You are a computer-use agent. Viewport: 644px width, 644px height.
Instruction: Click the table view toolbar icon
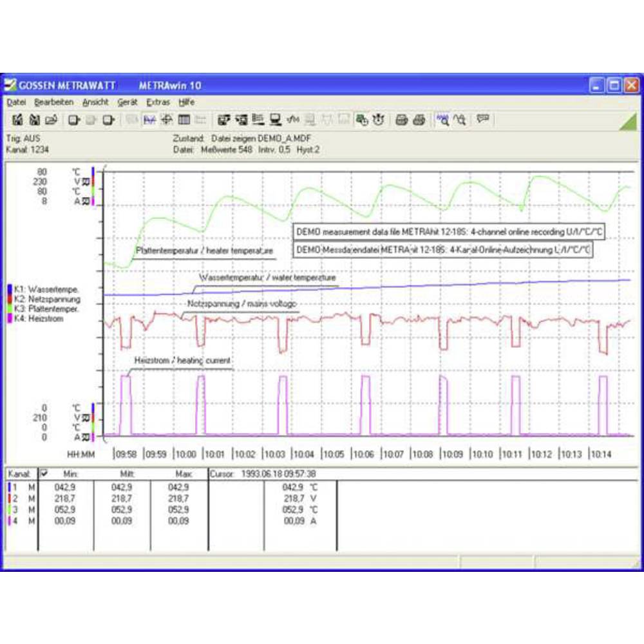click(x=184, y=120)
